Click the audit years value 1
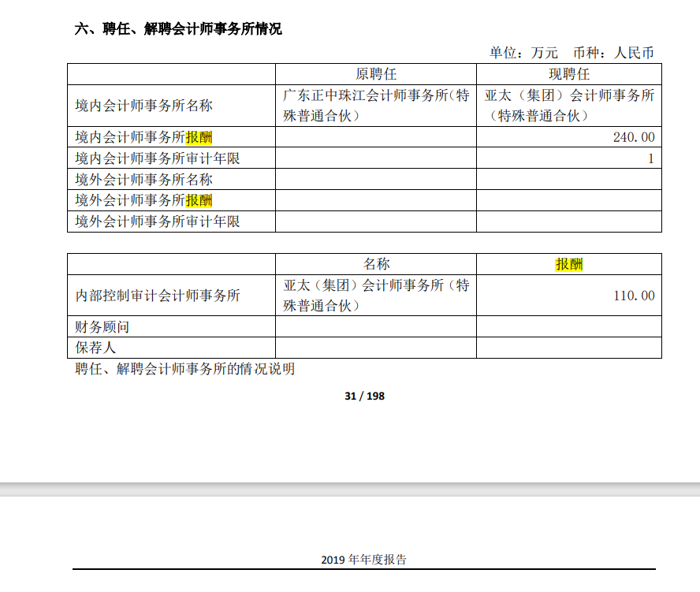700x592 pixels. pyautogui.click(x=651, y=158)
